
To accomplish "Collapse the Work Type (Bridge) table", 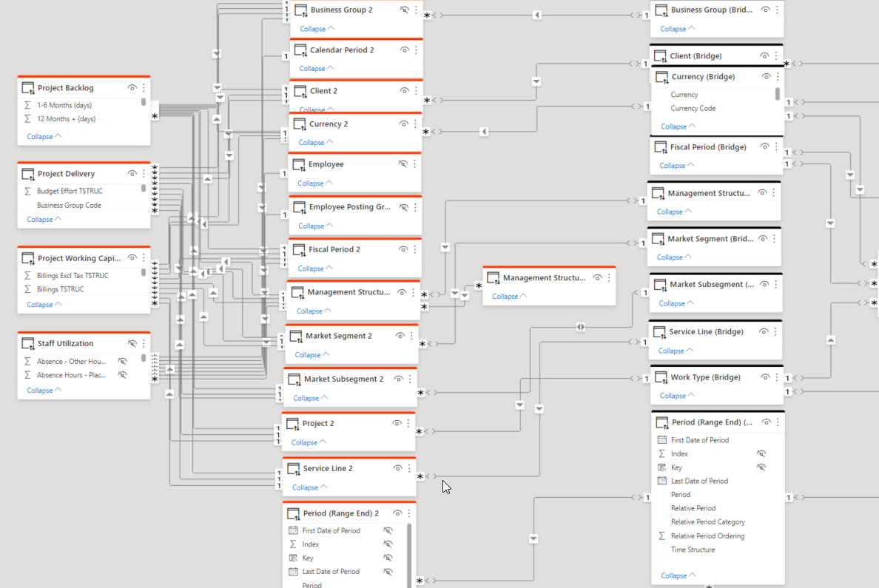I will 677,396.
